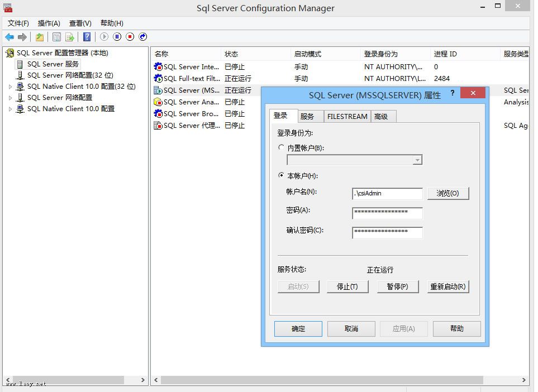Click the Pause service toolbar icon
Viewport: 538px width, 392px height.
click(117, 37)
